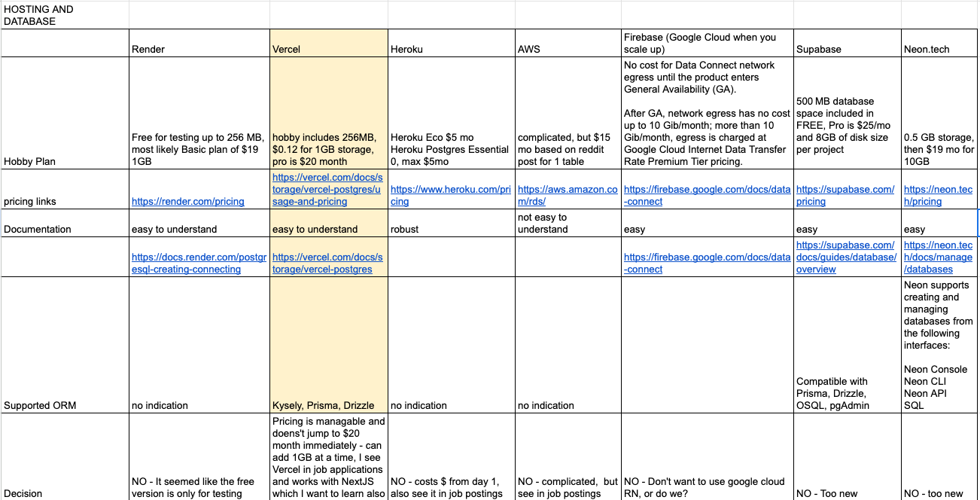Click cell 'NO - Don't want to use google cloud'
Screen dimensions: 980x500
tap(708, 456)
